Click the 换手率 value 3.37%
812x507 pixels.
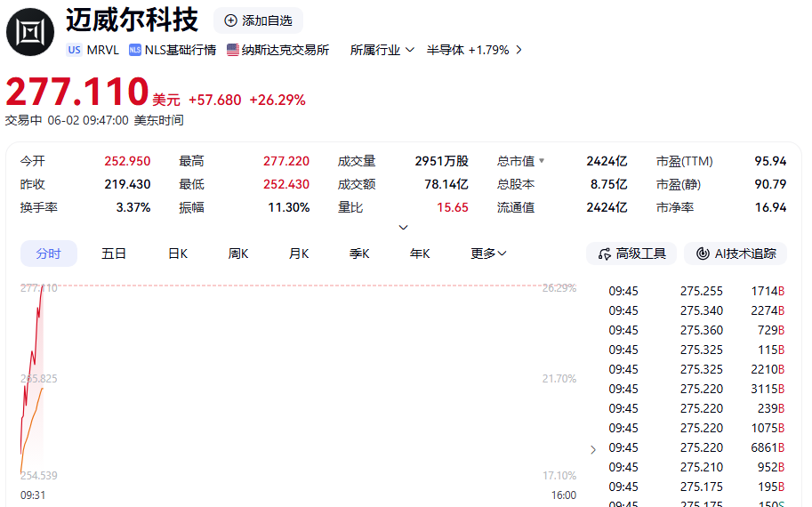point(133,207)
